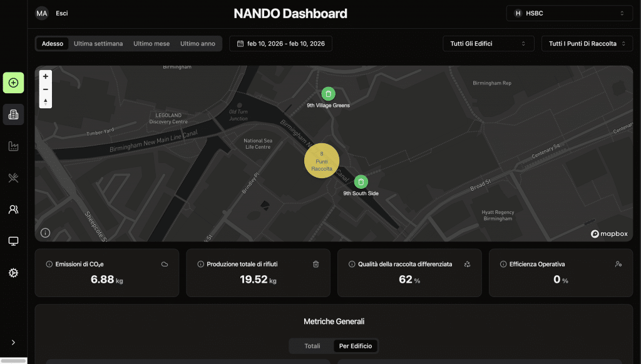
Task: Open the factory icon in sidebar
Action: (x=13, y=146)
